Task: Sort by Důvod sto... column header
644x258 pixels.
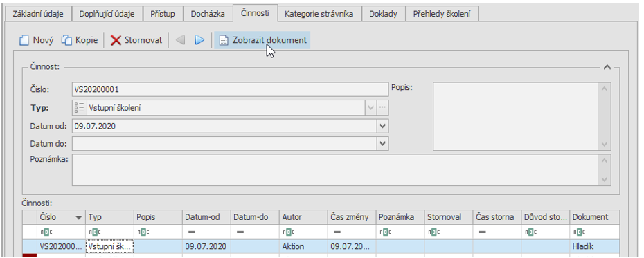Action: point(546,217)
